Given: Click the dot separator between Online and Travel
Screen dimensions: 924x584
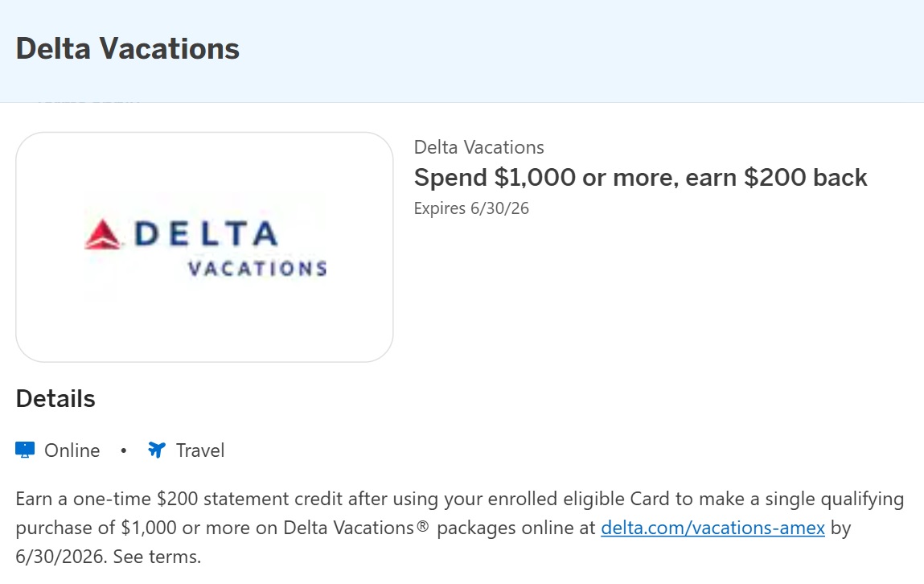Looking at the screenshot, I should point(123,451).
